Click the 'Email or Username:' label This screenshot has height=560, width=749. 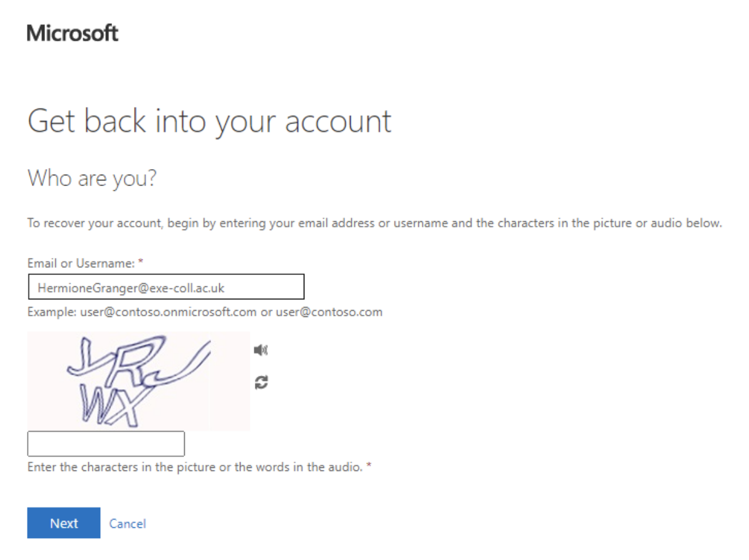(81, 263)
